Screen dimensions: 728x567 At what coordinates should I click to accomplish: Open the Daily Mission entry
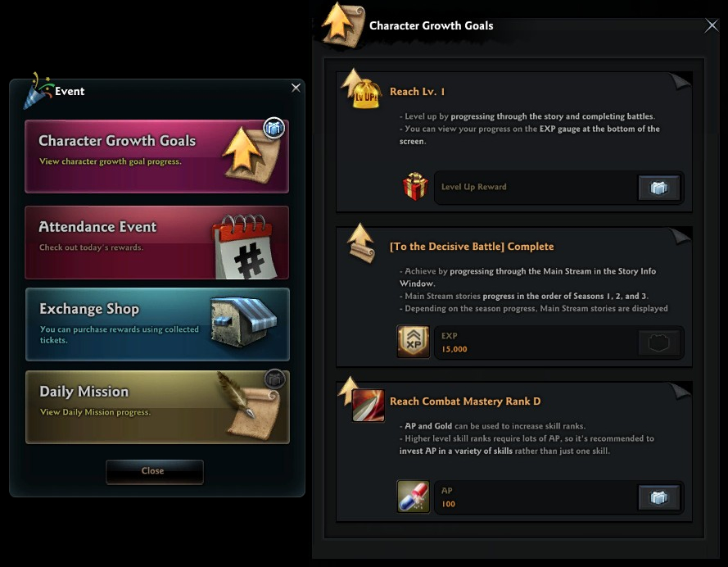pos(157,406)
